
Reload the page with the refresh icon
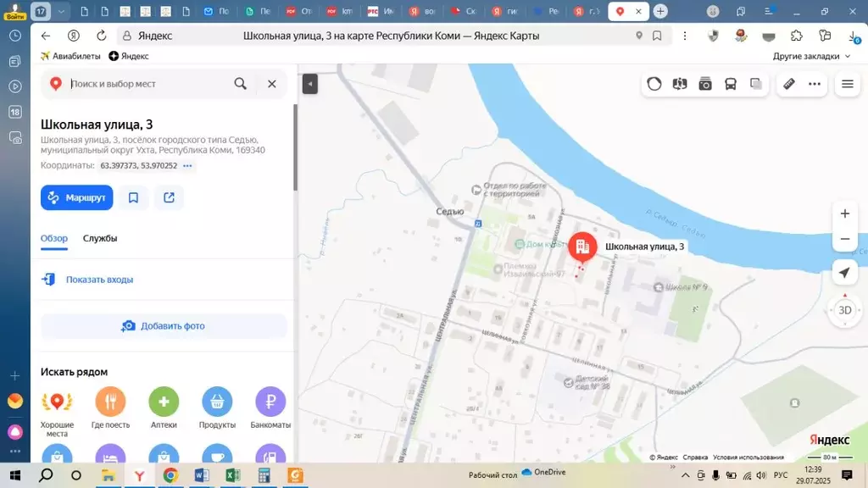(x=102, y=36)
